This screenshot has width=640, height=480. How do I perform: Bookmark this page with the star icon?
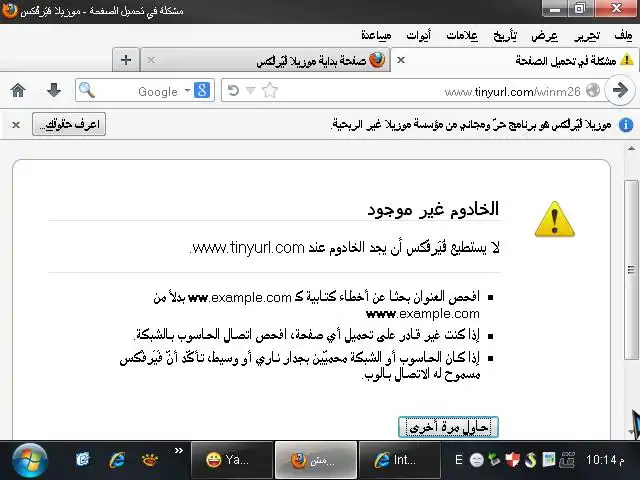[x=270, y=90]
